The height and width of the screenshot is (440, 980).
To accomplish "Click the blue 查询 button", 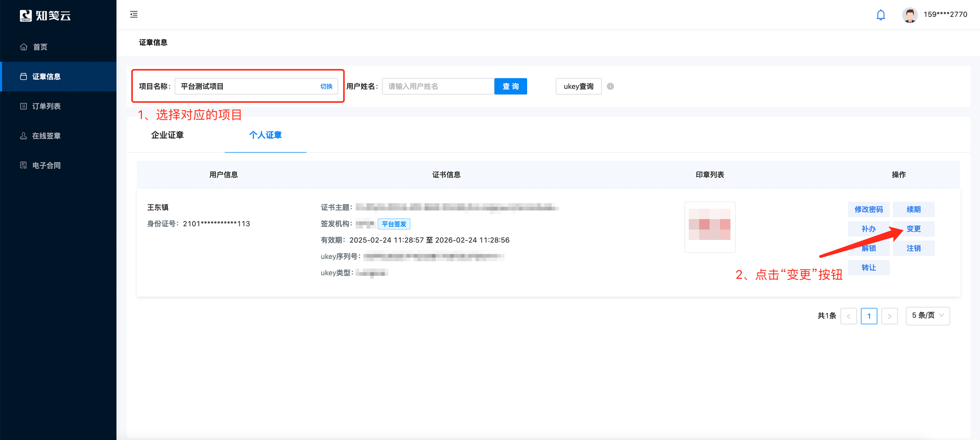I will 510,86.
